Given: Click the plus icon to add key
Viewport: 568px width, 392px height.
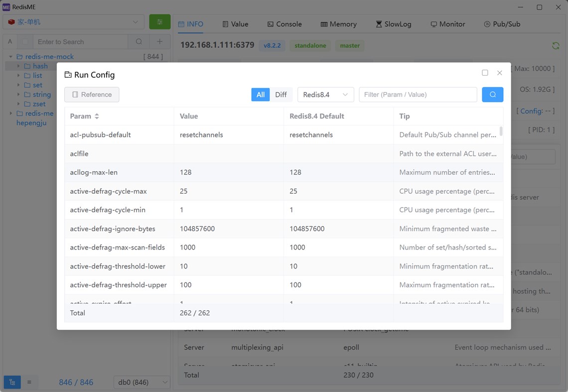Looking at the screenshot, I should 160,42.
